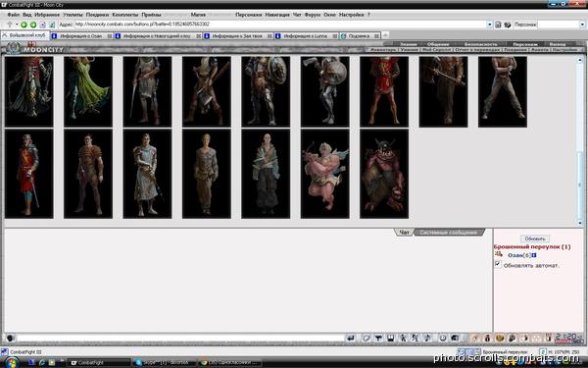Open the Персонажи menu
Viewport: 588px width, 368px height.
pyautogui.click(x=248, y=15)
